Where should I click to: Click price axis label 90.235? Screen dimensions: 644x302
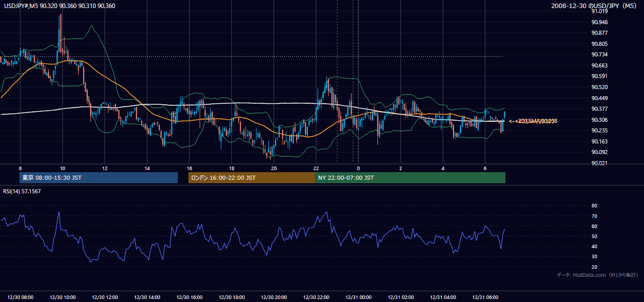tap(600, 130)
